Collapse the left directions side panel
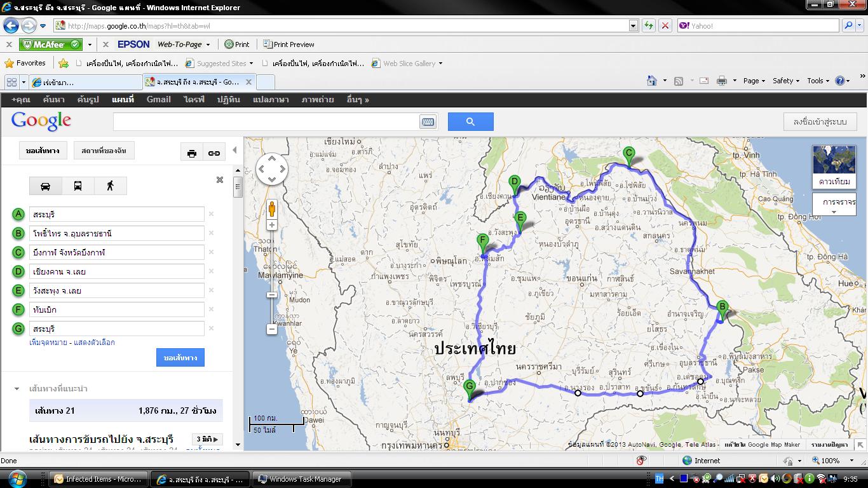Screen dimensions: 868x488 click(234, 151)
